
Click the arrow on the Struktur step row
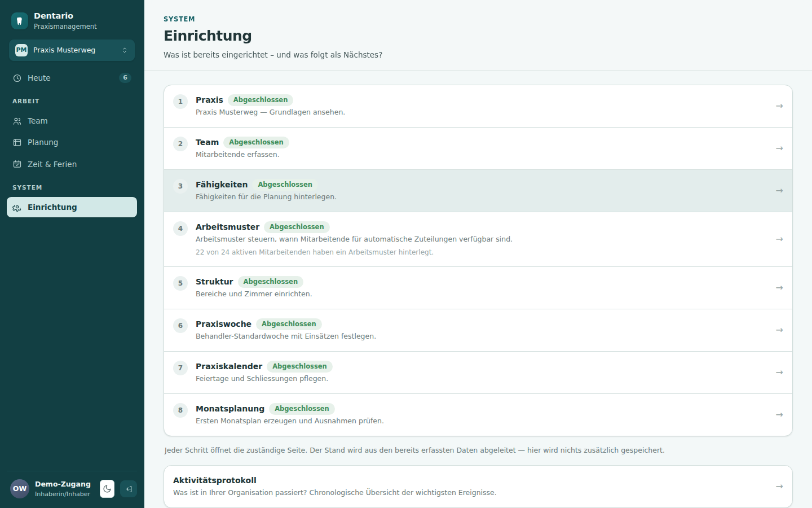click(x=779, y=288)
